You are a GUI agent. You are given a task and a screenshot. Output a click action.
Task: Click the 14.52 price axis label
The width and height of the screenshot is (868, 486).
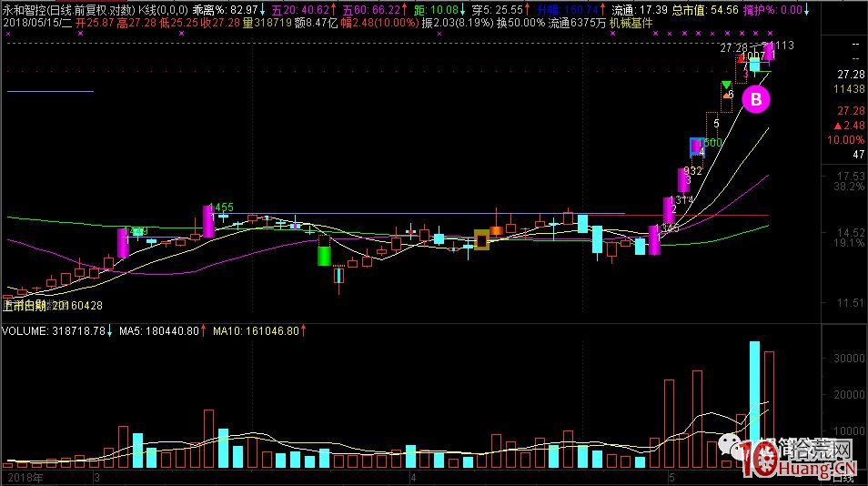tap(851, 232)
